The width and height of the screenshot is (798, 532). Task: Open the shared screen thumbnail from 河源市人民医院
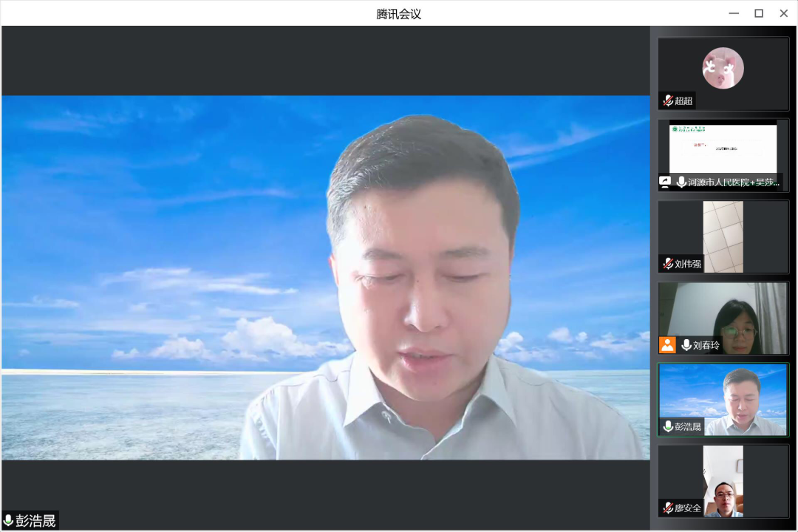click(x=723, y=148)
